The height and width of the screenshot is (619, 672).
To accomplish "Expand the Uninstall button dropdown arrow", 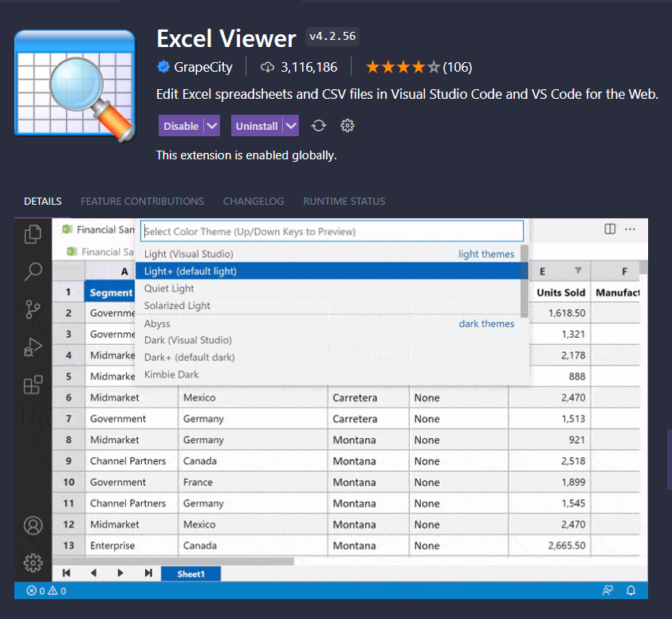I will 290,126.
